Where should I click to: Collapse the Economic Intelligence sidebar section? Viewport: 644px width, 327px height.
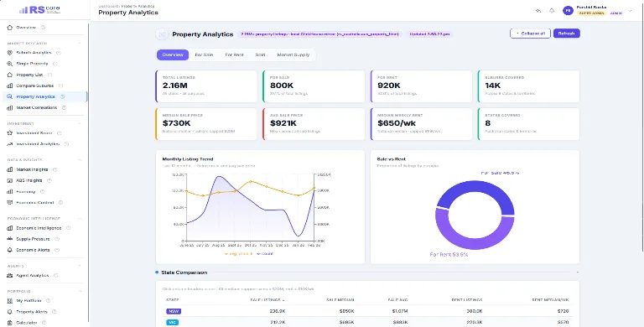[80, 219]
